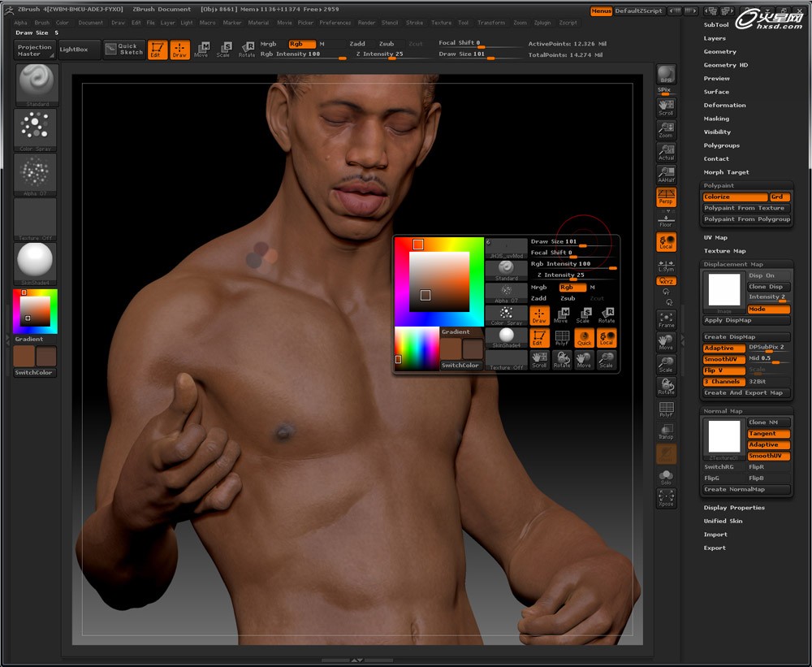Open the Preferences menu

pyautogui.click(x=335, y=23)
